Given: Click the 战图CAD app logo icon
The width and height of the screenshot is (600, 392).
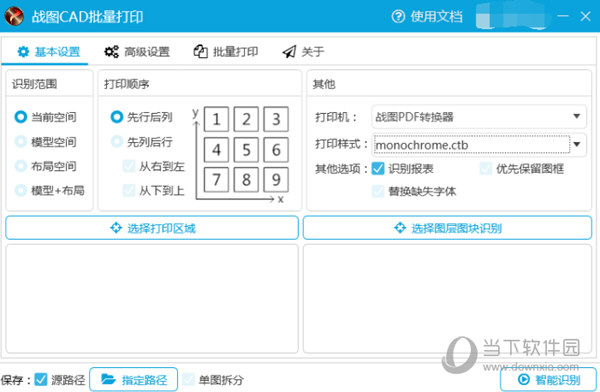Looking at the screenshot, I should [x=14, y=16].
